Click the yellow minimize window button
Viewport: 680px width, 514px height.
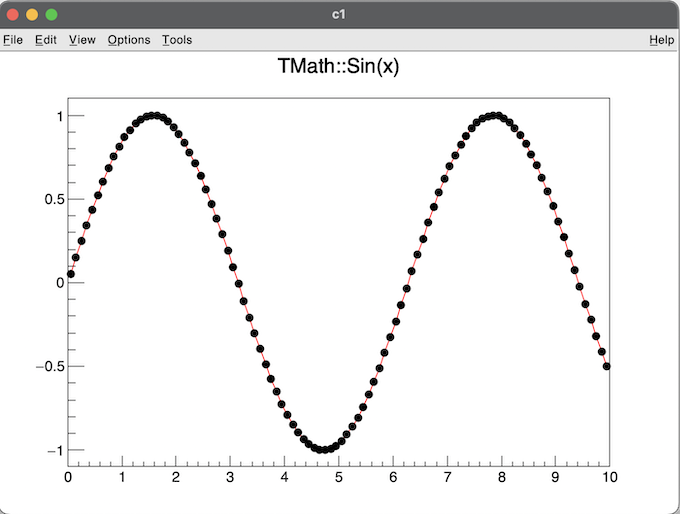coord(32,15)
